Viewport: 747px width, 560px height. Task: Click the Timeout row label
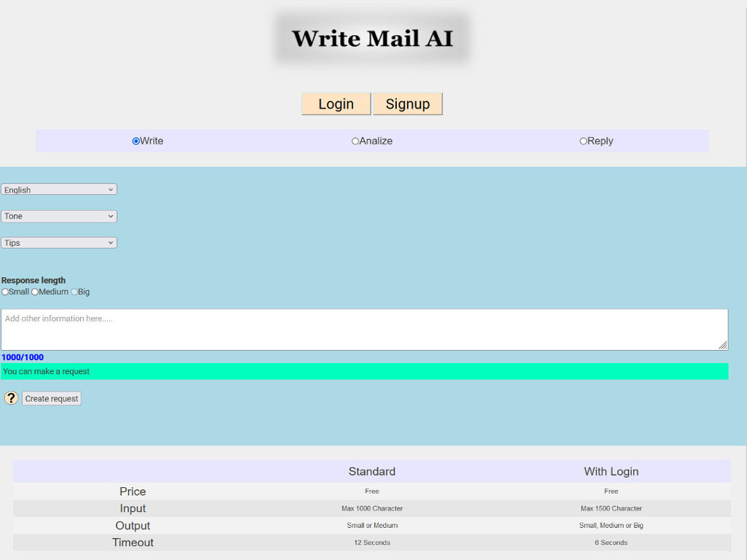(x=133, y=542)
